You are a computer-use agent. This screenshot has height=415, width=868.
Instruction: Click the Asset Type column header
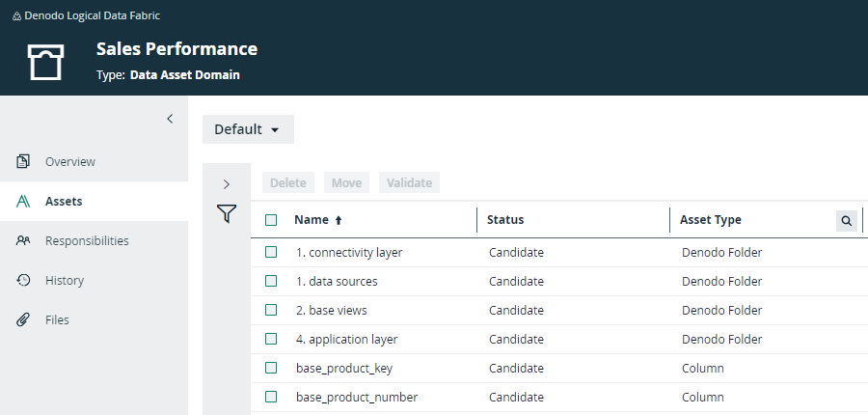[710, 220]
